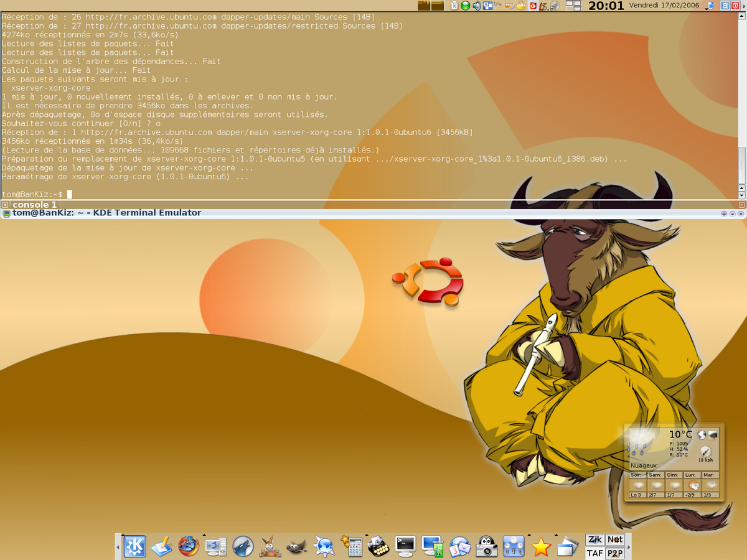The width and height of the screenshot is (747, 560).
Task: Click the wind compass in the weather widget
Action: [x=705, y=452]
